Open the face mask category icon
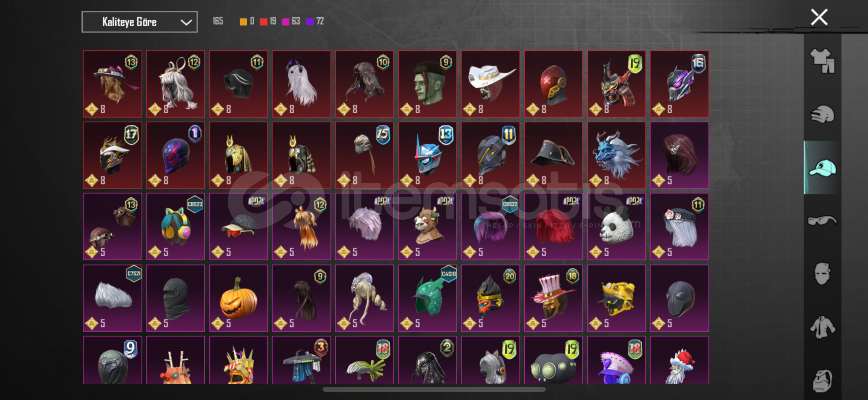 coord(822,274)
